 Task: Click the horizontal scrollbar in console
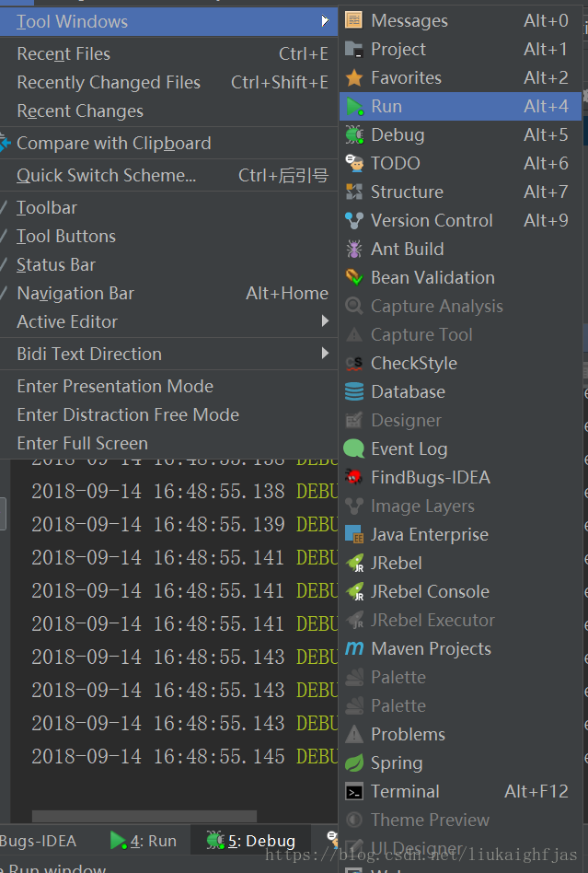coord(144,816)
